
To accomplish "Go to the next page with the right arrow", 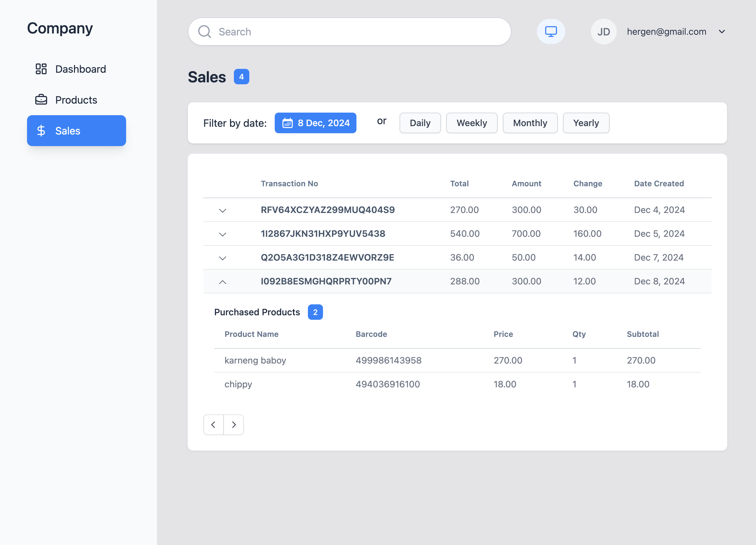I will [234, 424].
